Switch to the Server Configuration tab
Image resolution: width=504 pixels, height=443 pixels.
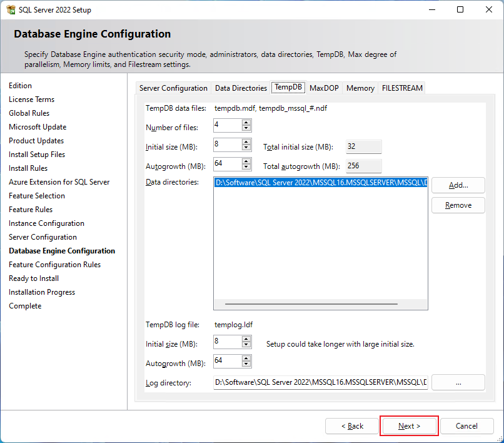pos(173,88)
